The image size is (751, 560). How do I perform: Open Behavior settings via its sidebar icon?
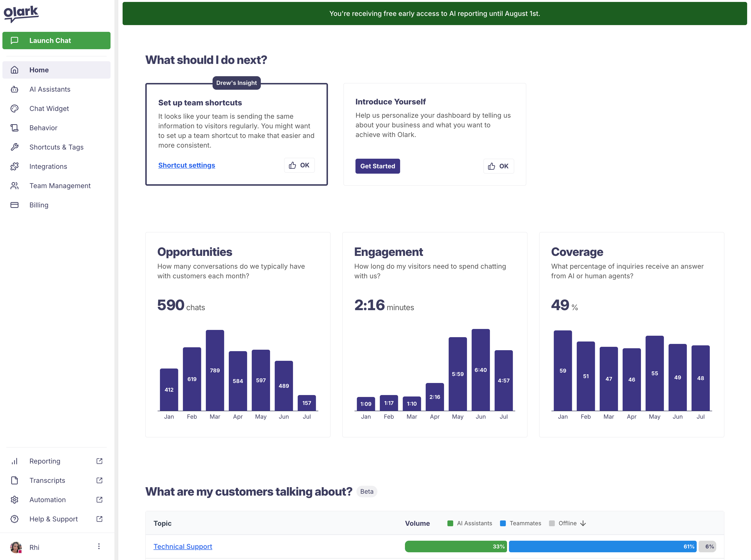click(14, 128)
